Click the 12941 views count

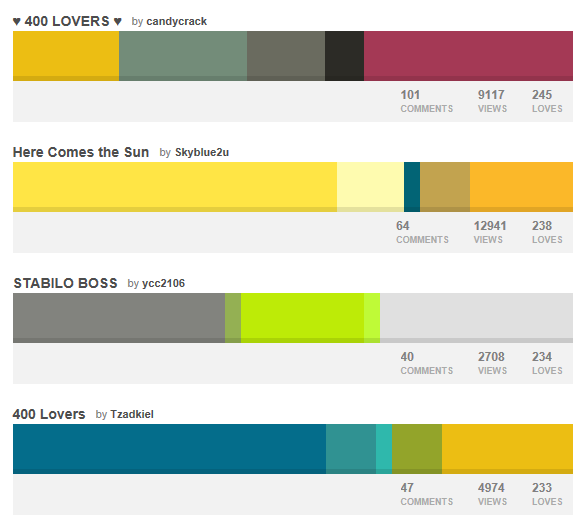coord(490,232)
